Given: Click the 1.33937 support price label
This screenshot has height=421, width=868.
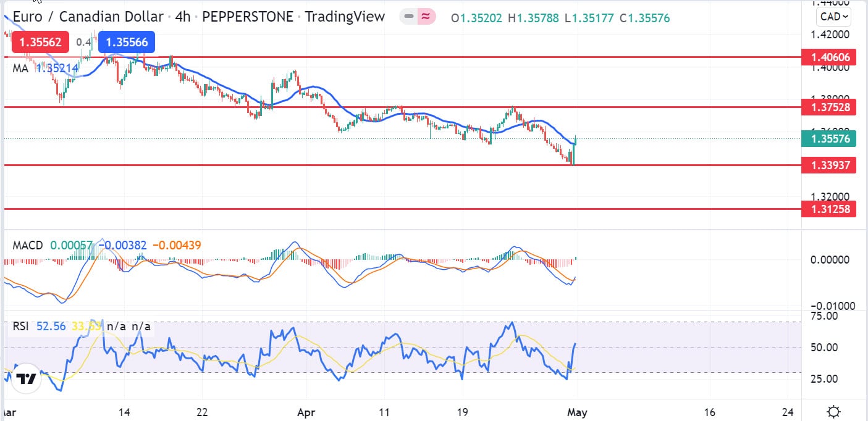Looking at the screenshot, I should [829, 165].
